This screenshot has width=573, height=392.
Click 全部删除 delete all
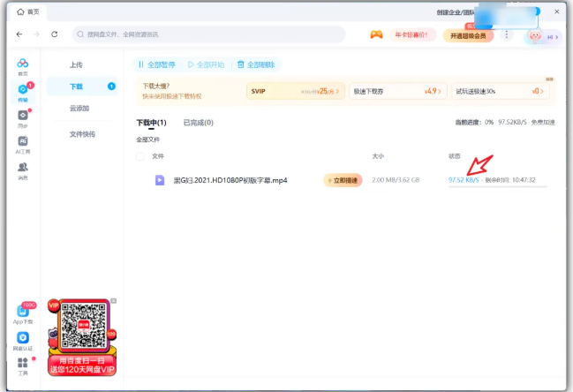pyautogui.click(x=256, y=64)
